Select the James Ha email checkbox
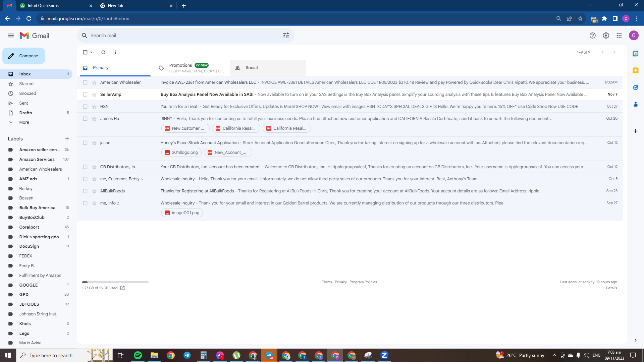The width and height of the screenshot is (644, 362). pos(85,119)
